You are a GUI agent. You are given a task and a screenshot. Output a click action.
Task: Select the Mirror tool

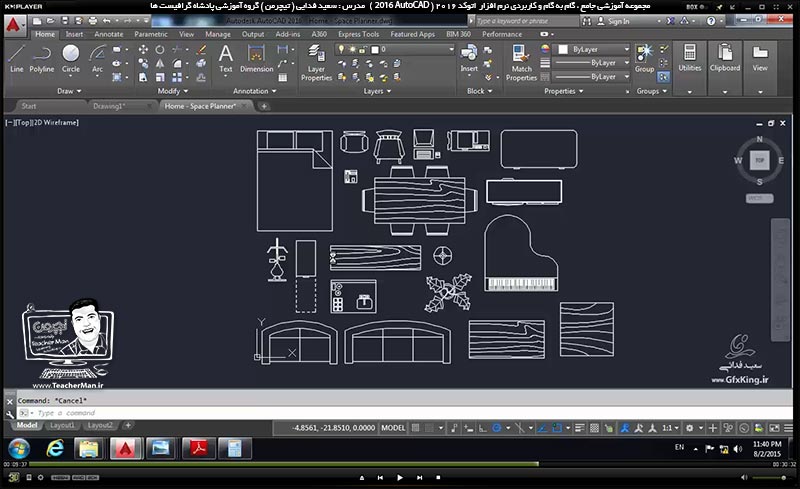tap(160, 63)
